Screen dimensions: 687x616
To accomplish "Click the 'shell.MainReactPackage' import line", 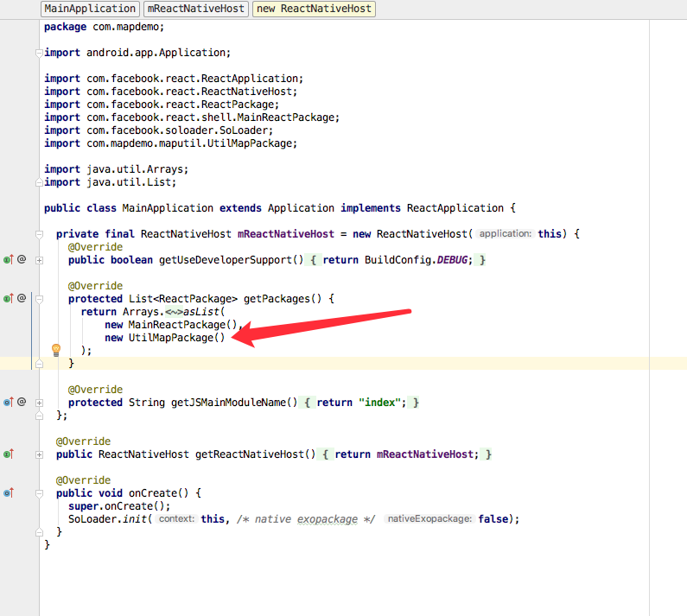I will click(192, 117).
